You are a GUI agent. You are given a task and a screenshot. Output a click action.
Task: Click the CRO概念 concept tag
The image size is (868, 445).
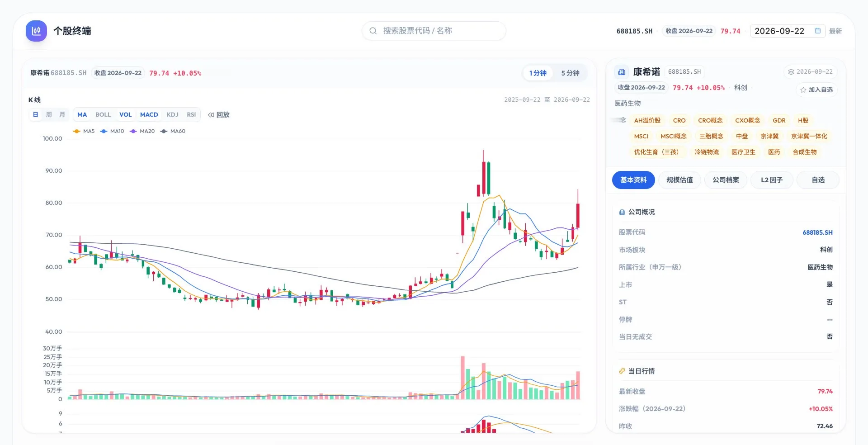click(710, 121)
